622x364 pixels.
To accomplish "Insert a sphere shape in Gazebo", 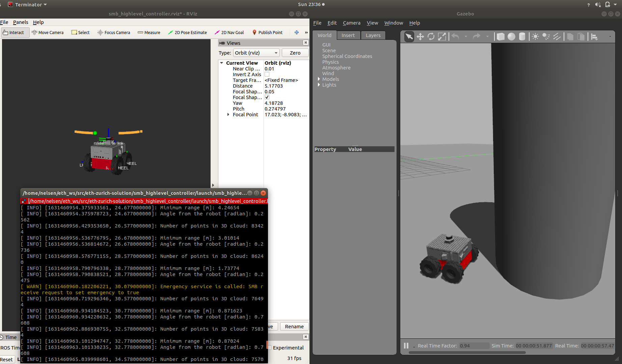I will tap(511, 36).
